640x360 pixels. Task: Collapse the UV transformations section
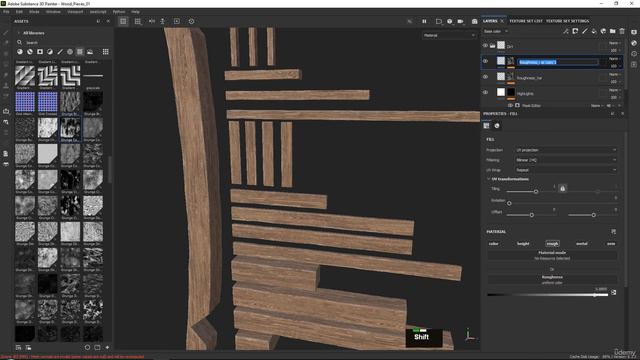coord(489,179)
